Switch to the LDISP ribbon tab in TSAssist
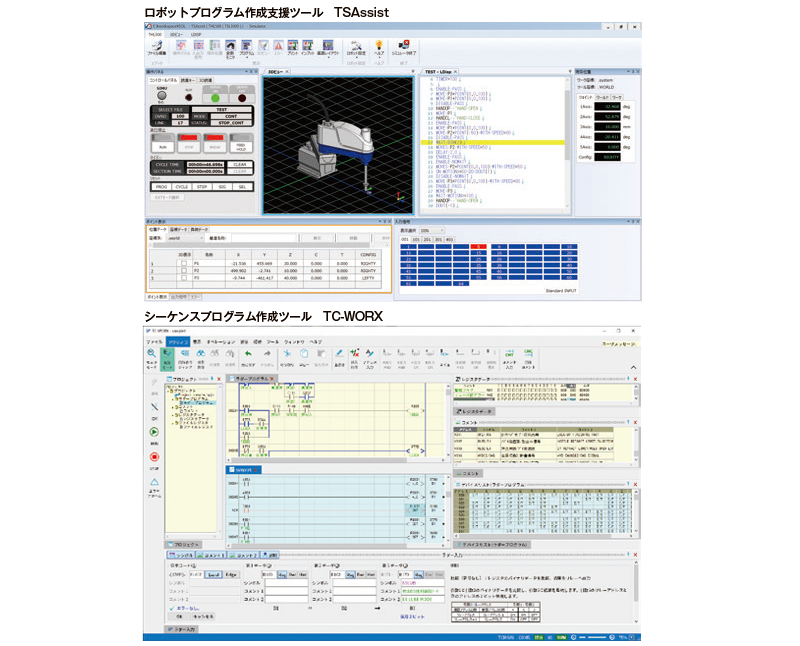 196,34
